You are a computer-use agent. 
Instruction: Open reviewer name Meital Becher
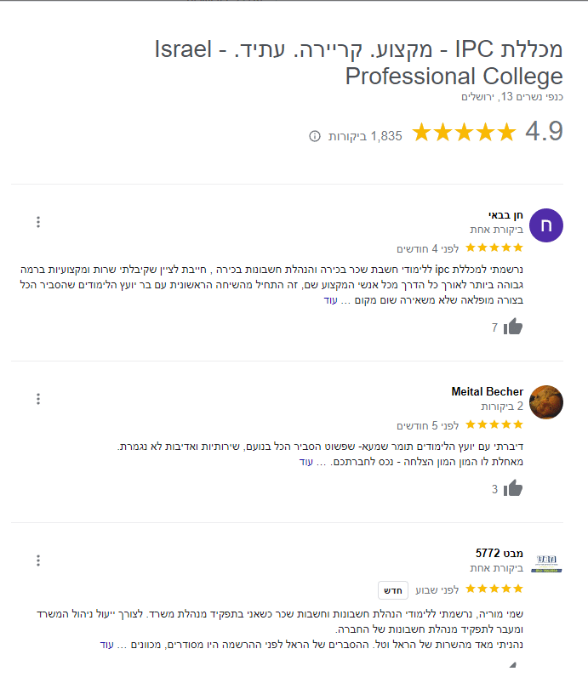click(x=487, y=391)
